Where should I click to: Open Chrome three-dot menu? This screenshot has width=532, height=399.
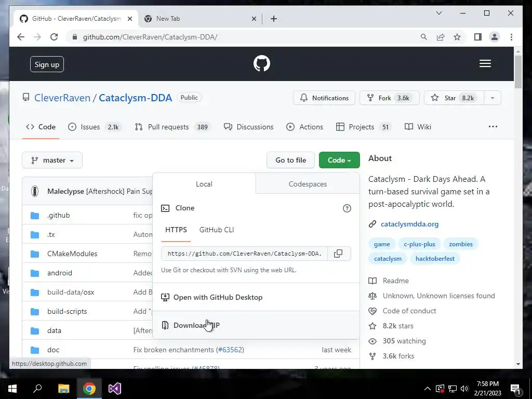(x=511, y=37)
